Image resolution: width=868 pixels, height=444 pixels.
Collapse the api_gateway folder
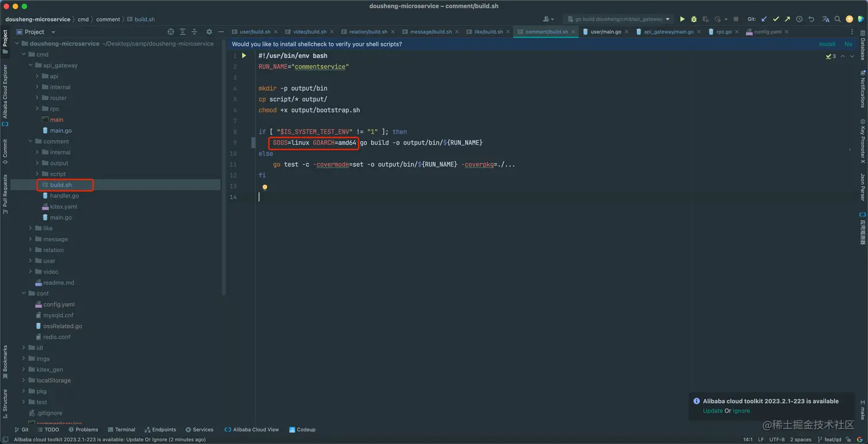point(31,65)
